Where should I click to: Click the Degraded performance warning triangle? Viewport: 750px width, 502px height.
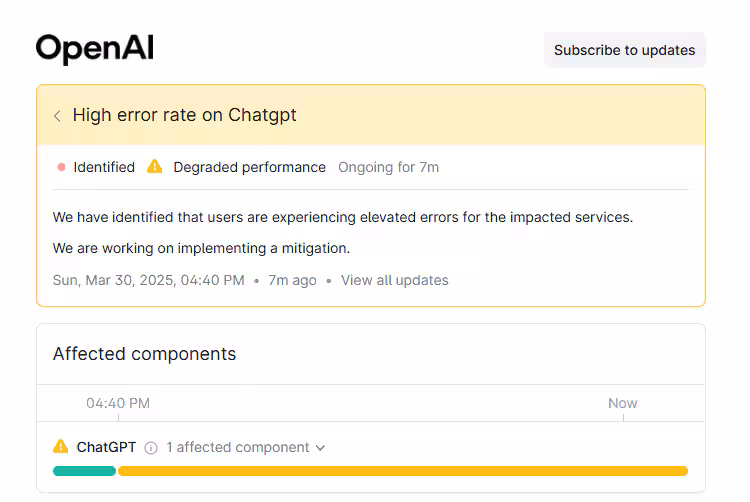(154, 166)
